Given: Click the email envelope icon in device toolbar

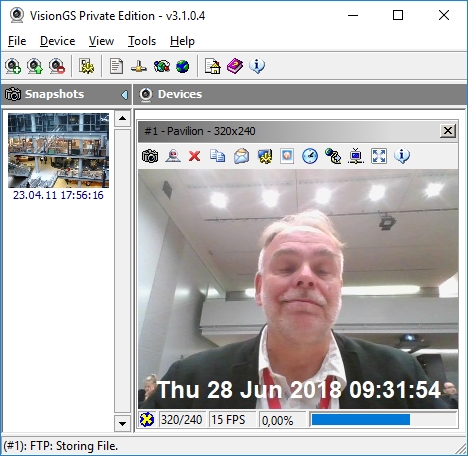Looking at the screenshot, I should click(242, 156).
